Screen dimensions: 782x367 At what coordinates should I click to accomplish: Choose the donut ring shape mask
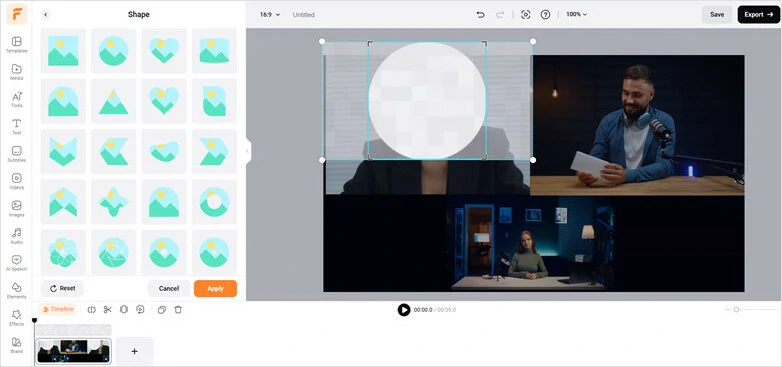(x=214, y=201)
